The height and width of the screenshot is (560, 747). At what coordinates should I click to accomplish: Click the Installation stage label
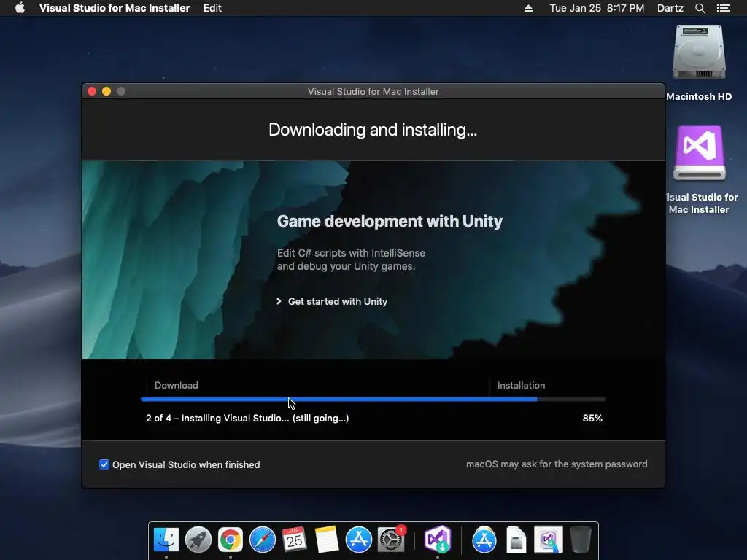521,385
